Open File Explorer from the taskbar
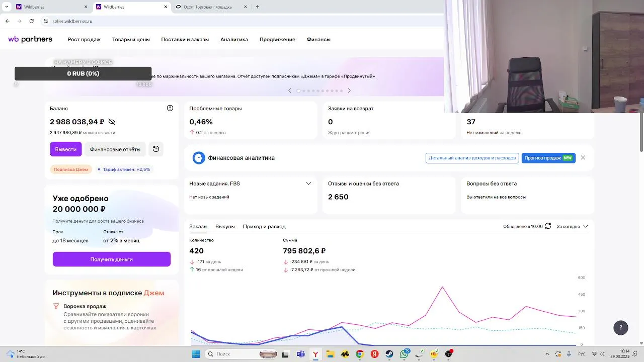Image resolution: width=644 pixels, height=362 pixels. 330,354
